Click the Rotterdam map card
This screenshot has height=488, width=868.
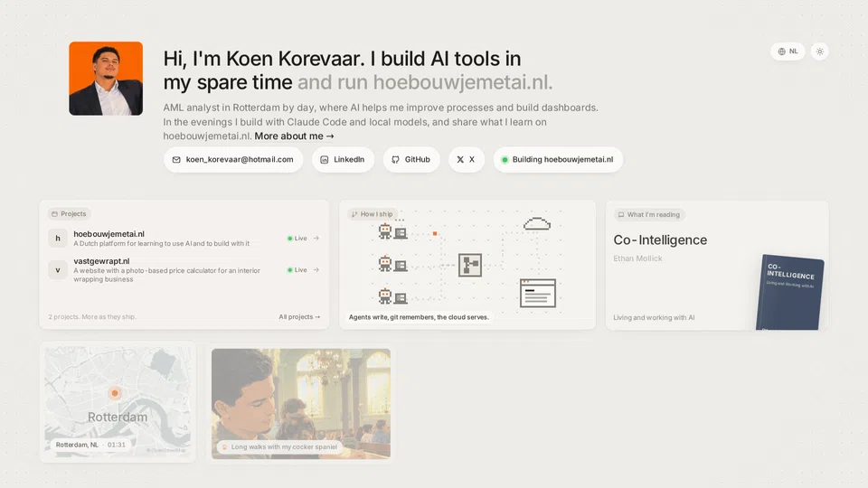click(x=118, y=401)
